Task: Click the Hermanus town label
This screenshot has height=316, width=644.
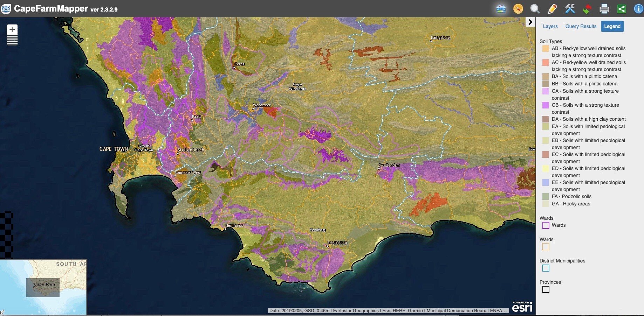Action: click(234, 225)
